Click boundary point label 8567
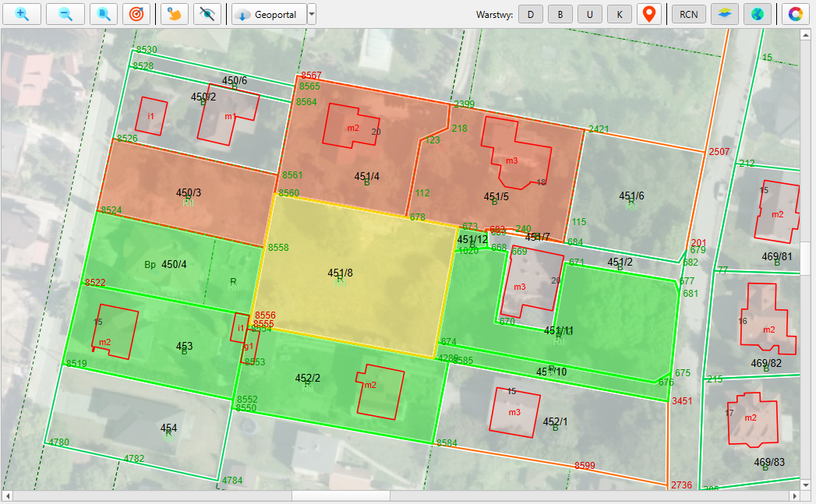Screen dimensions: 816x504 pyautogui.click(x=311, y=76)
